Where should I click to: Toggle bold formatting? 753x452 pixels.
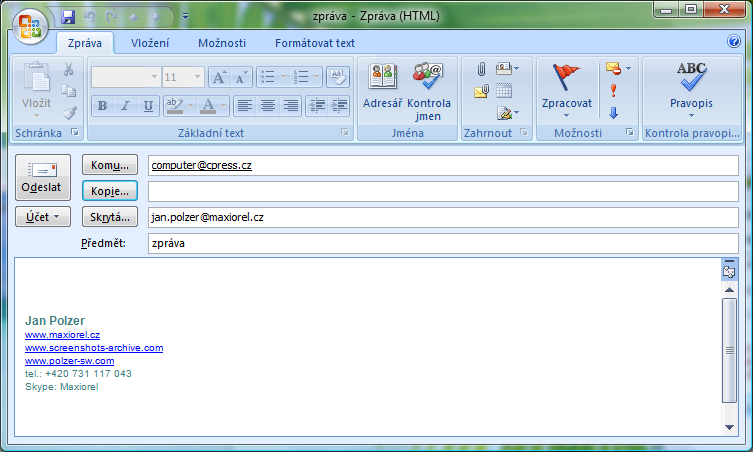coord(102,106)
